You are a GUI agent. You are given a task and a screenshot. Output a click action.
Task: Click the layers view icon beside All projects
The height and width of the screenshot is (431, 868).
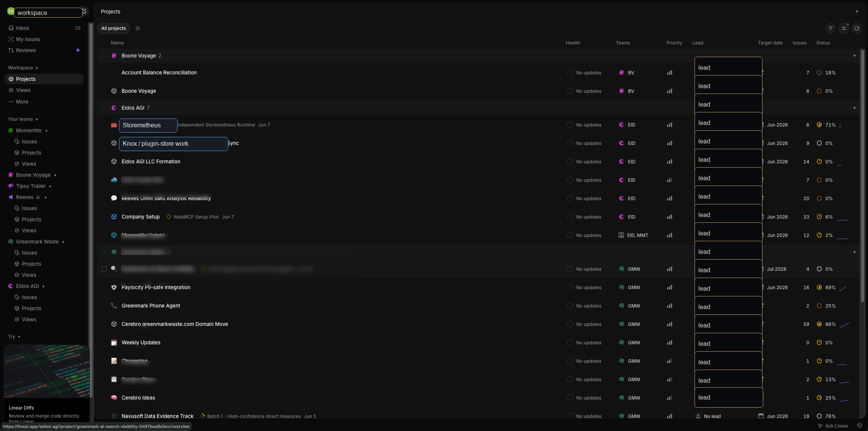pyautogui.click(x=138, y=28)
